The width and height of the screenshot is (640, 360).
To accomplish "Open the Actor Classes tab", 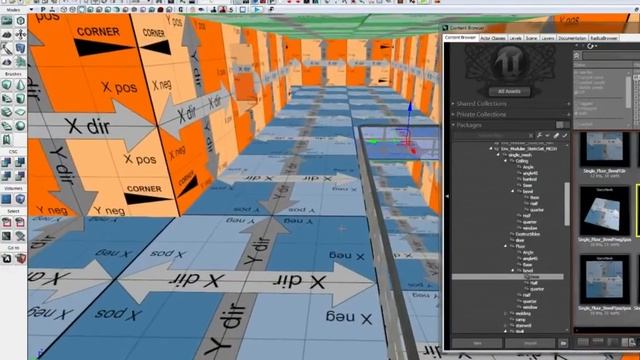I will (x=493, y=38).
